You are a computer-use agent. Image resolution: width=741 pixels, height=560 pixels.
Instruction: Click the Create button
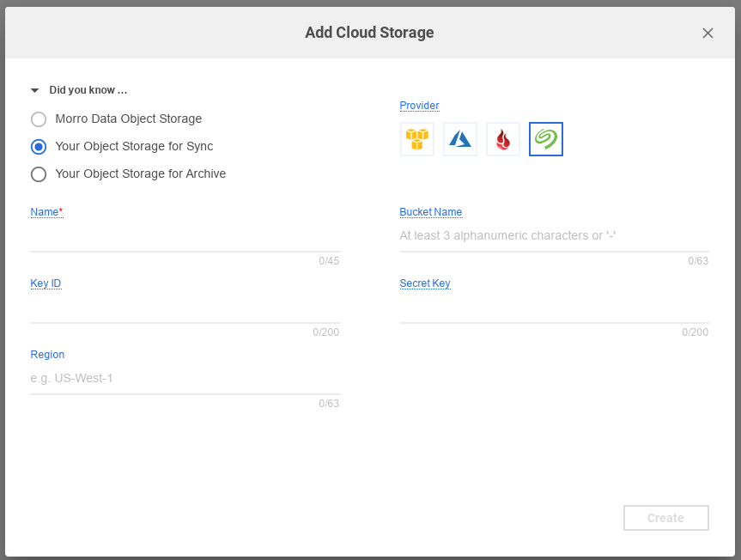coord(665,518)
